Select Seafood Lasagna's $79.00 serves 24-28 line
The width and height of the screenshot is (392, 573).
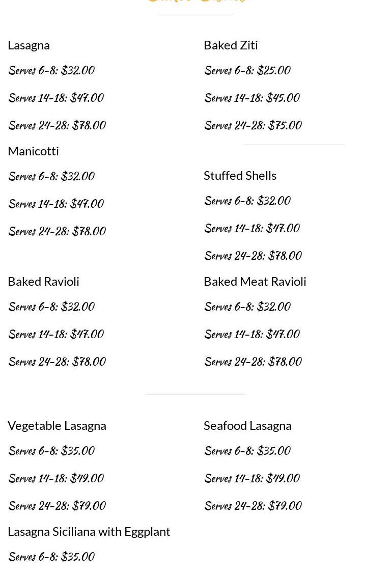pos(253,506)
